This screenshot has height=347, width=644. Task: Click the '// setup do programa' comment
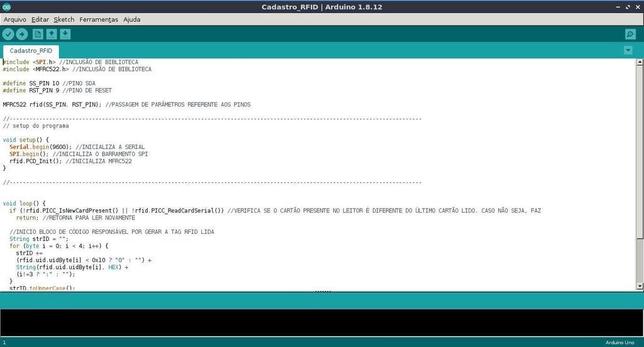[x=36, y=126]
